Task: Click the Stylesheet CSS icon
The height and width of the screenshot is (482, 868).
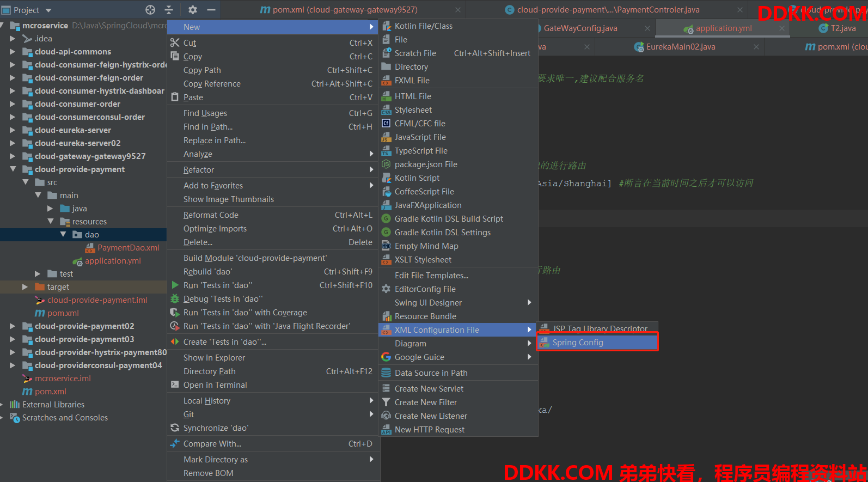Action: (386, 109)
